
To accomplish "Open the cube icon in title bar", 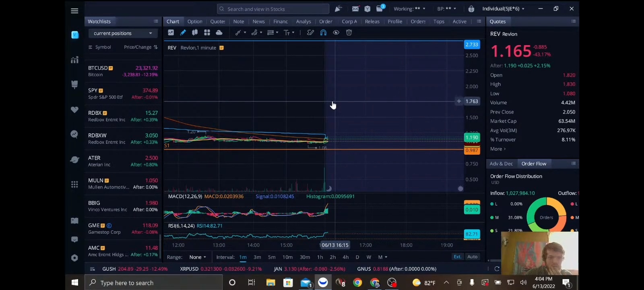I will point(367,8).
